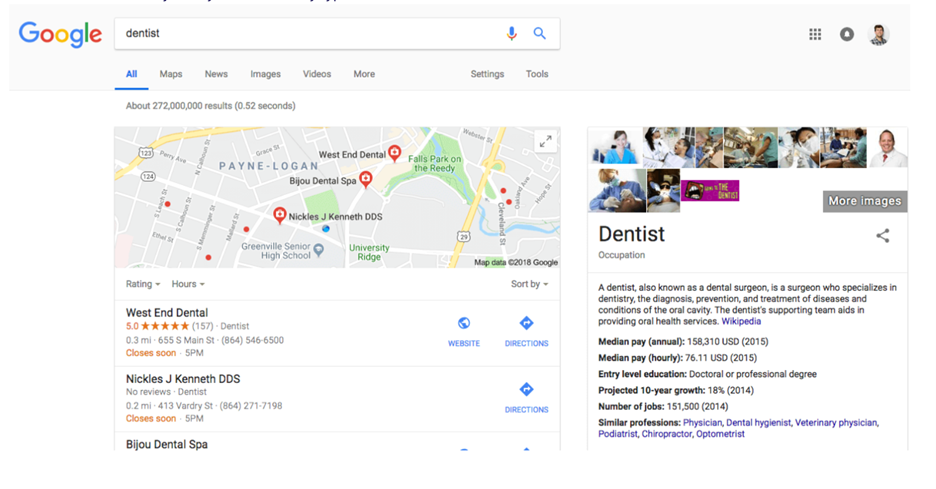
Task: Click the Bijou Dental Spa map pin
Action: point(366,179)
